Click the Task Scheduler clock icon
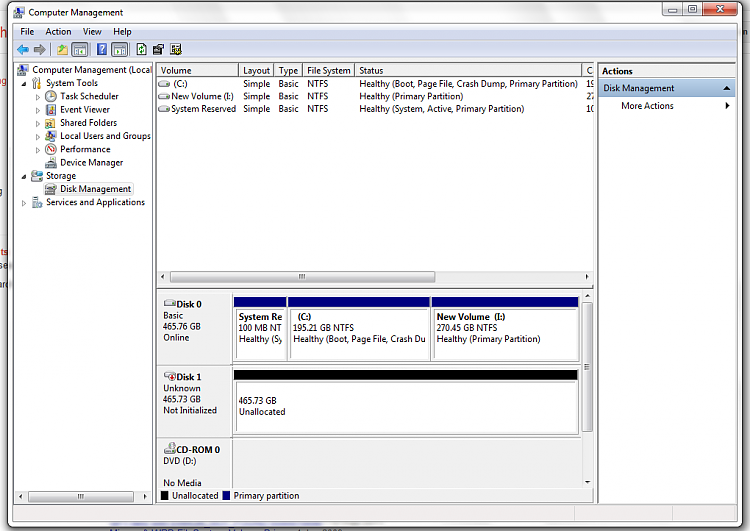Screen dimensions: 750x531 pyautogui.click(x=51, y=96)
